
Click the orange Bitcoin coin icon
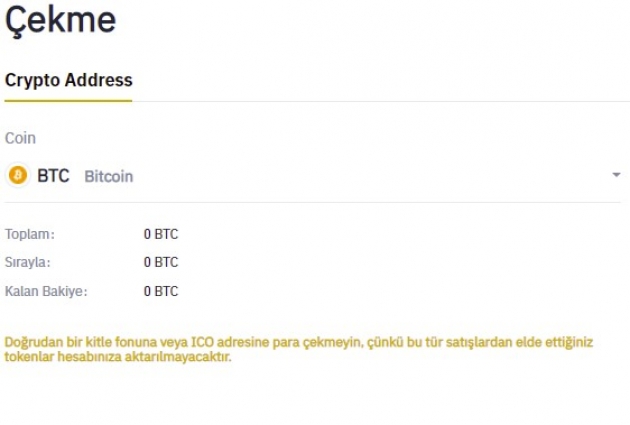click(x=18, y=176)
